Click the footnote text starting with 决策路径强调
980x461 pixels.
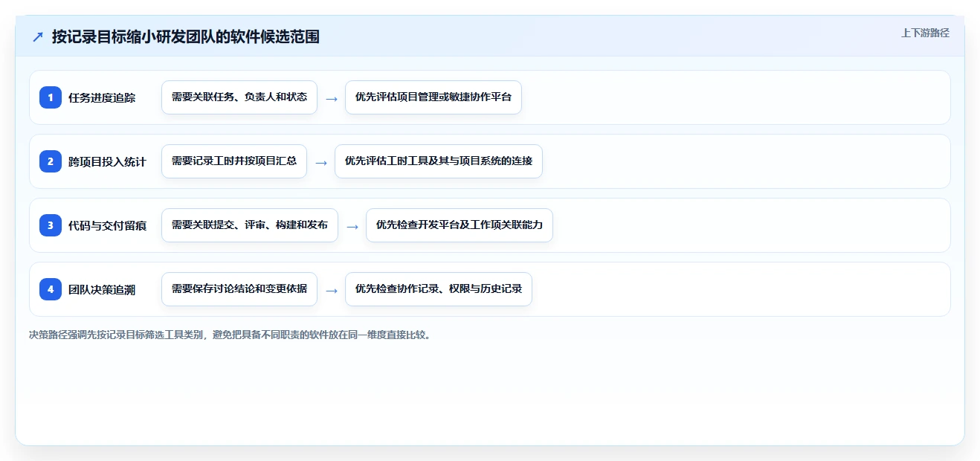[x=230, y=335]
